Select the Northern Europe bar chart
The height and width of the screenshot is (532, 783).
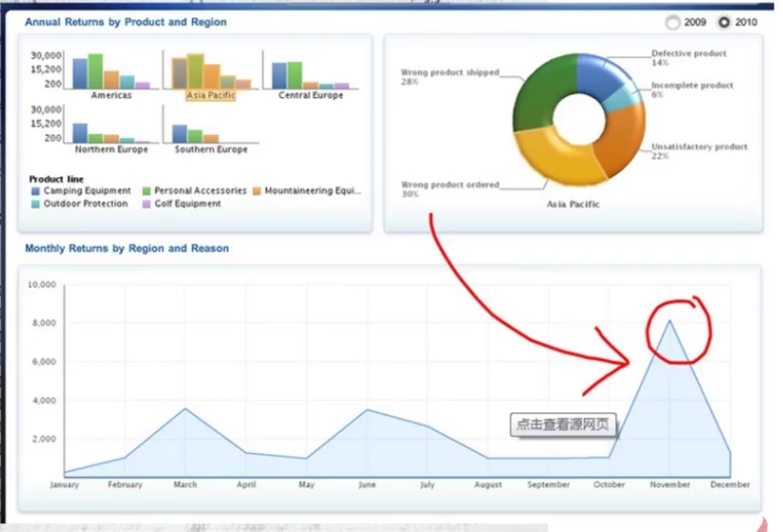tap(111, 126)
